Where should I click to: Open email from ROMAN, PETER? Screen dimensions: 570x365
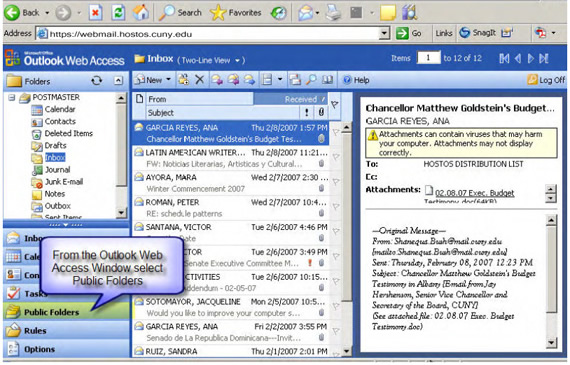[x=231, y=208]
